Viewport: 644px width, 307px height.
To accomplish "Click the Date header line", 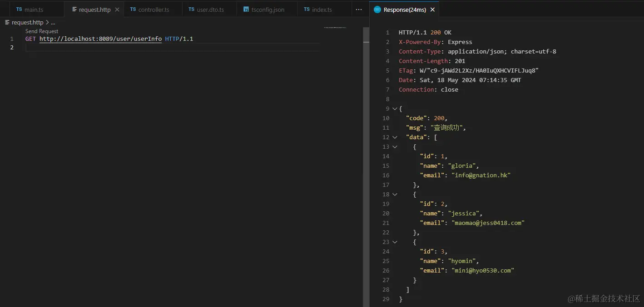I will (460, 80).
